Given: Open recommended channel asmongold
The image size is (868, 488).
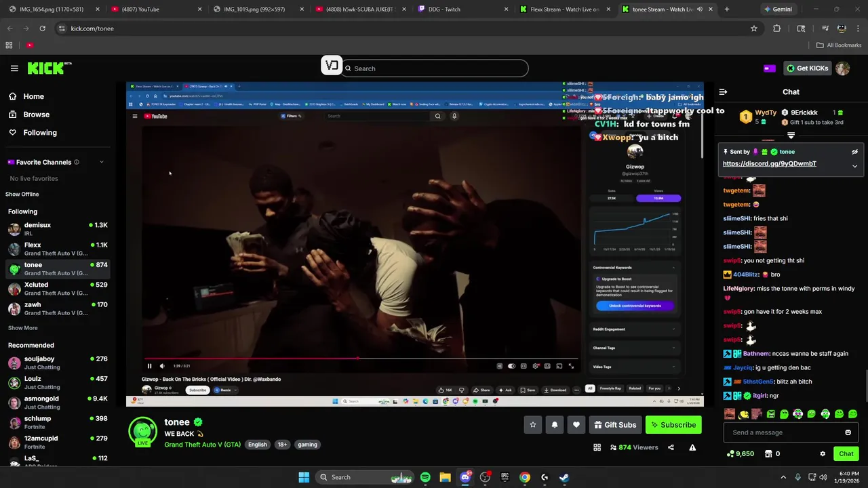Looking at the screenshot, I should click(x=58, y=403).
